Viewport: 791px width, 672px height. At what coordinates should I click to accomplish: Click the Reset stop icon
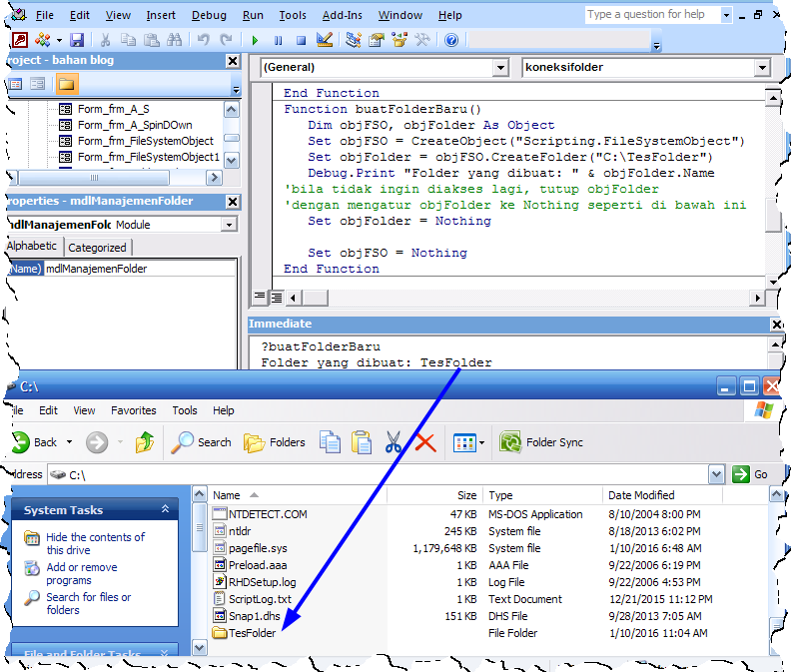301,40
